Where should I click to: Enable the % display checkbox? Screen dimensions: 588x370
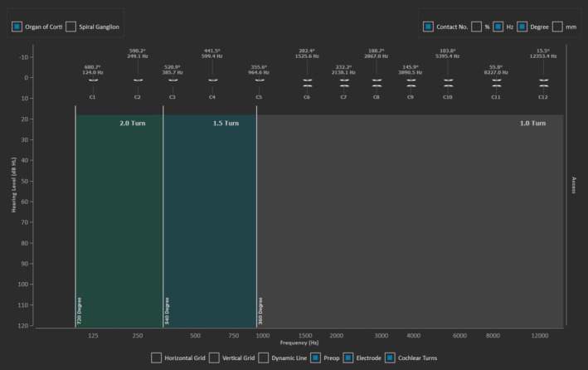pos(477,27)
